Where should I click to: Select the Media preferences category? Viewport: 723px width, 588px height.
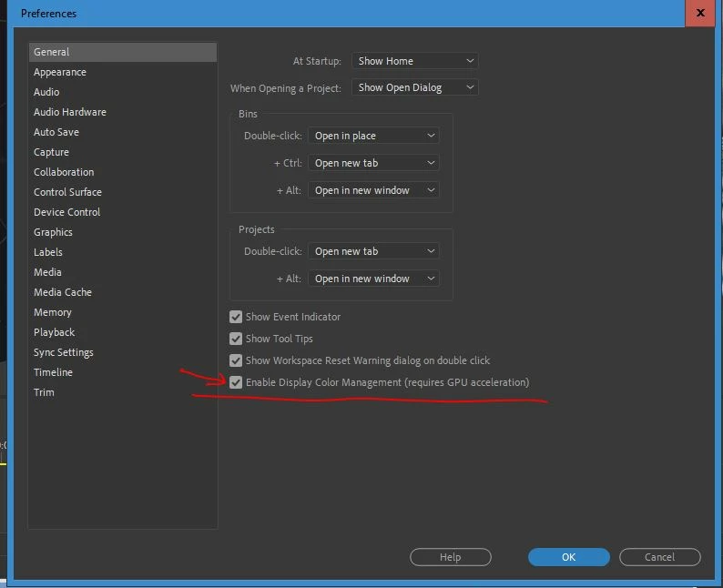(x=123, y=272)
